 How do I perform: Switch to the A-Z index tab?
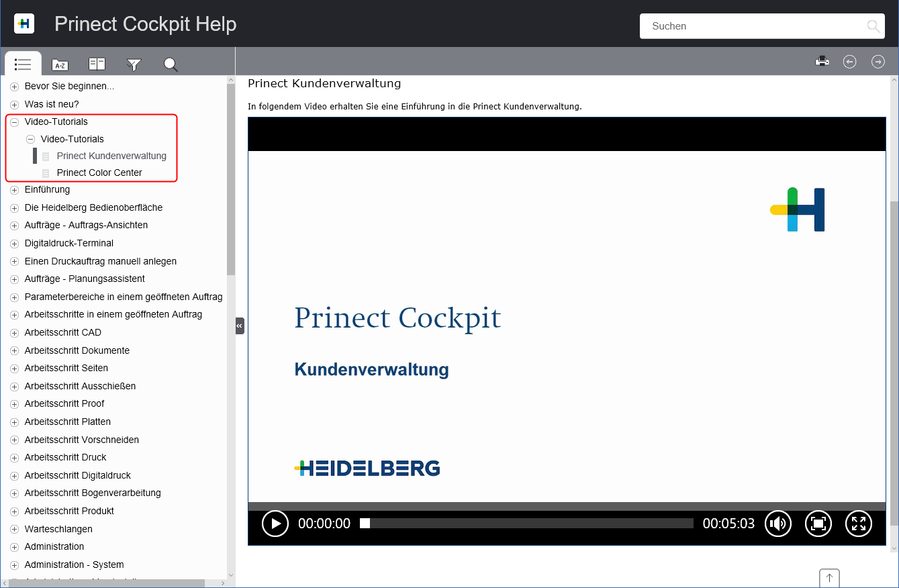(x=60, y=64)
